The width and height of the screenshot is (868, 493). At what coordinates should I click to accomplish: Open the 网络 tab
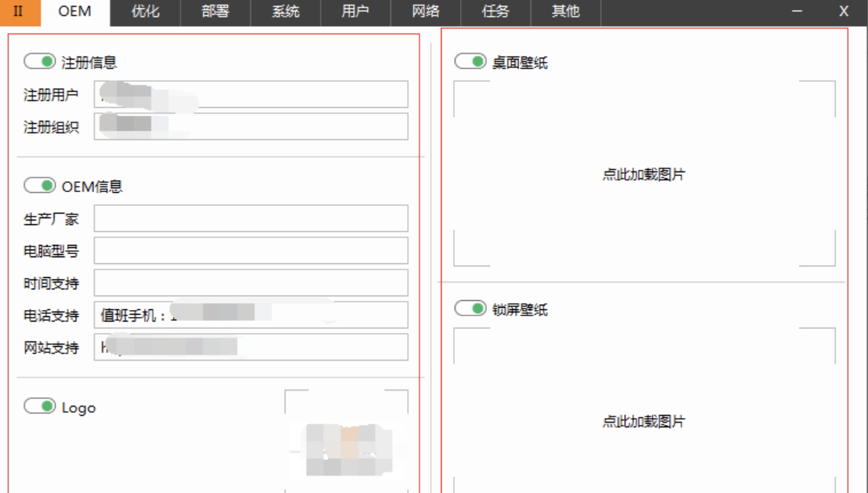pyautogui.click(x=424, y=11)
